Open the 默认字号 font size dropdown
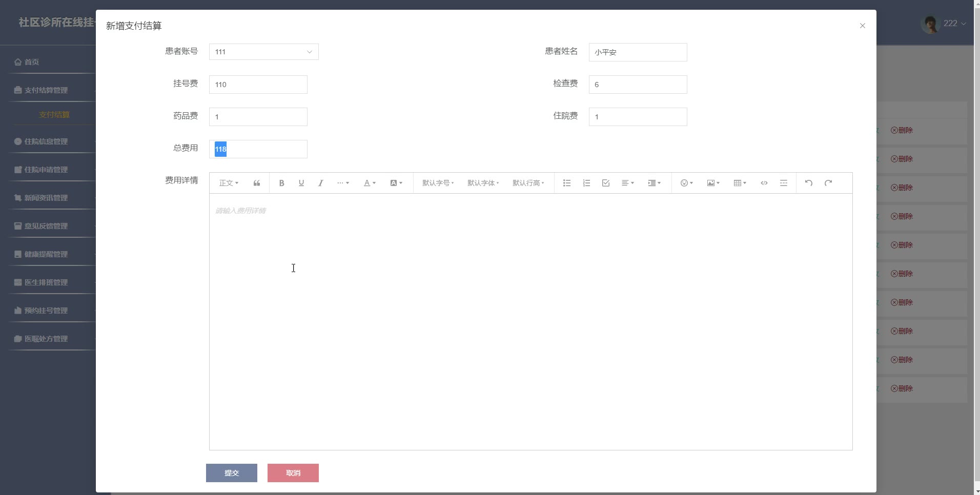Screen dimensions: 980x495 tap(438, 183)
